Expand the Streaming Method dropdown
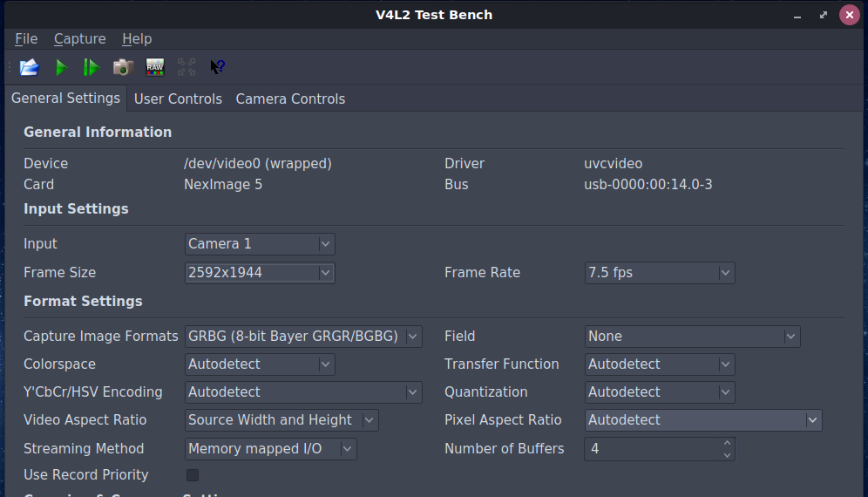The width and height of the screenshot is (868, 497). pos(271,449)
